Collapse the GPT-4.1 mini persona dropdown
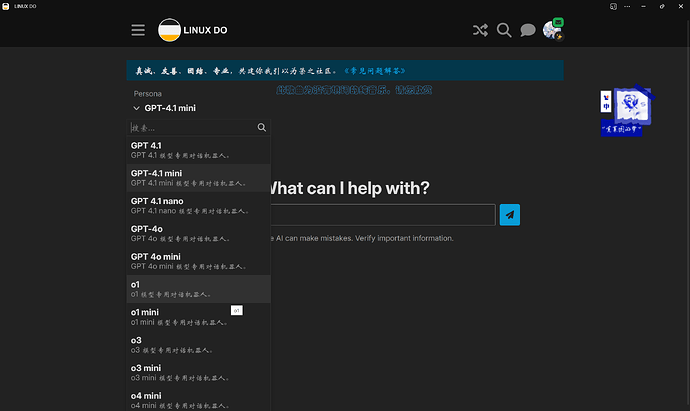Viewport: 690px width, 411px height. (x=164, y=108)
